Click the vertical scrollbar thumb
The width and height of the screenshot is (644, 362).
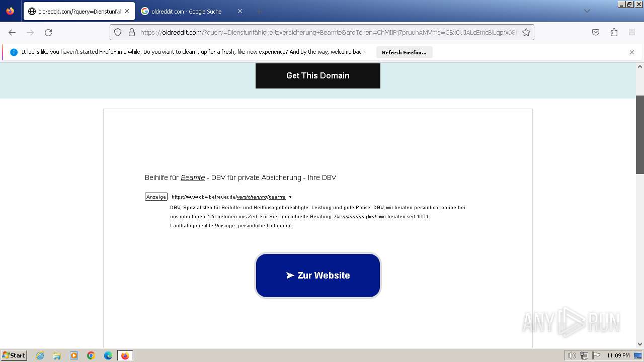[640, 135]
